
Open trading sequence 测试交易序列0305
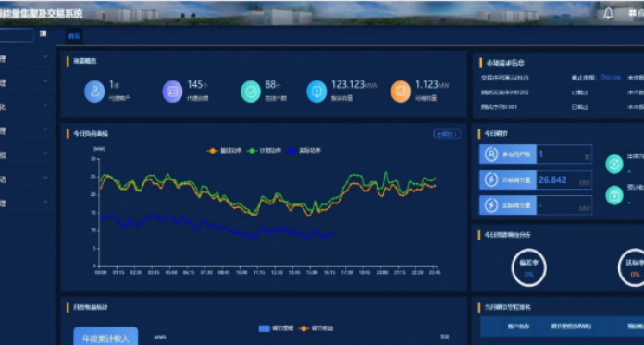pyautogui.click(x=505, y=92)
